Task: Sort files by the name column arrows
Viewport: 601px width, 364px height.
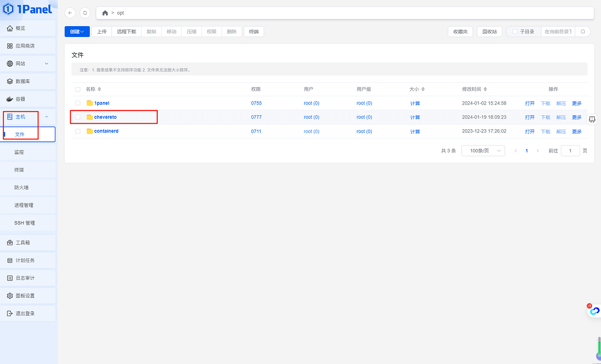Action: tap(99, 89)
